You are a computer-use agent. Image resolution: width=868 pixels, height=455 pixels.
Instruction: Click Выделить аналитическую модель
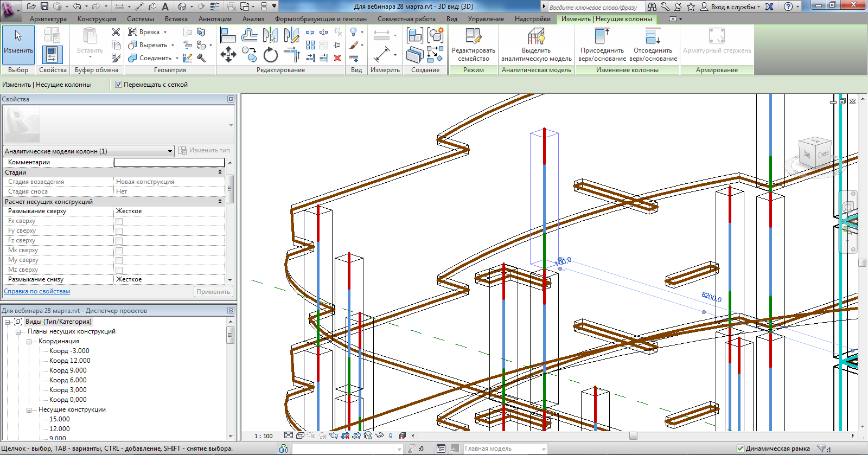point(536,45)
